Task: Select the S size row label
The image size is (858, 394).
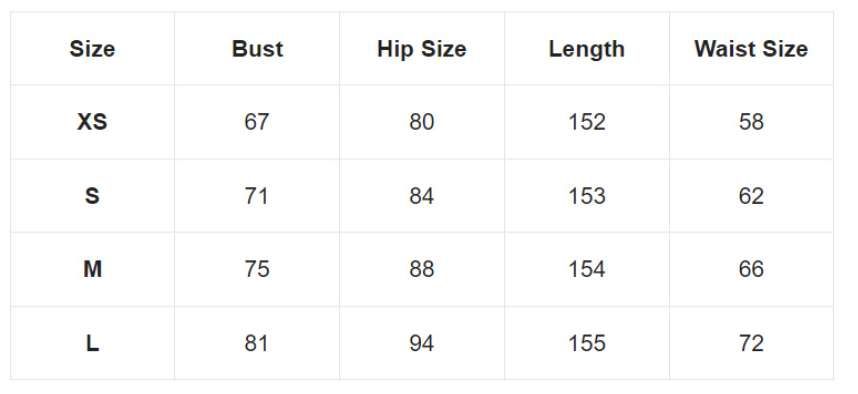Action: click(x=92, y=196)
